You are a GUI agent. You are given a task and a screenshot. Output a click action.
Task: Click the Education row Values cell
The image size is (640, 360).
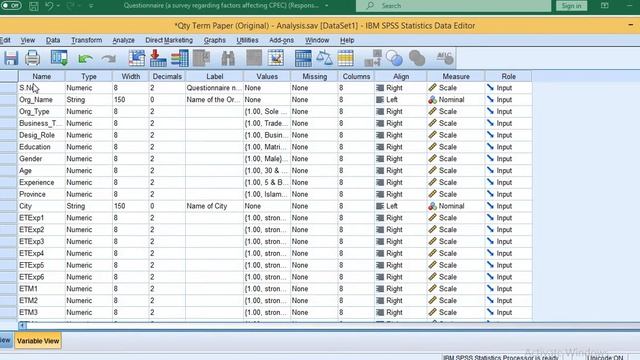(x=267, y=147)
